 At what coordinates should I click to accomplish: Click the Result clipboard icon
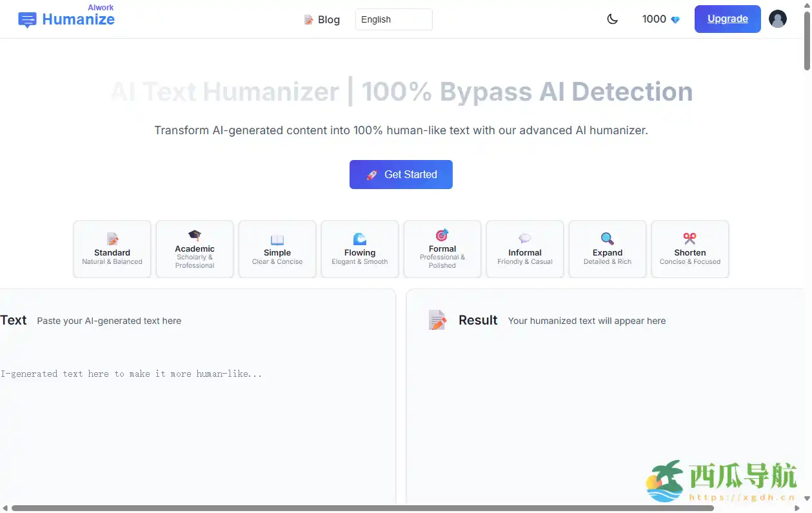pos(437,319)
